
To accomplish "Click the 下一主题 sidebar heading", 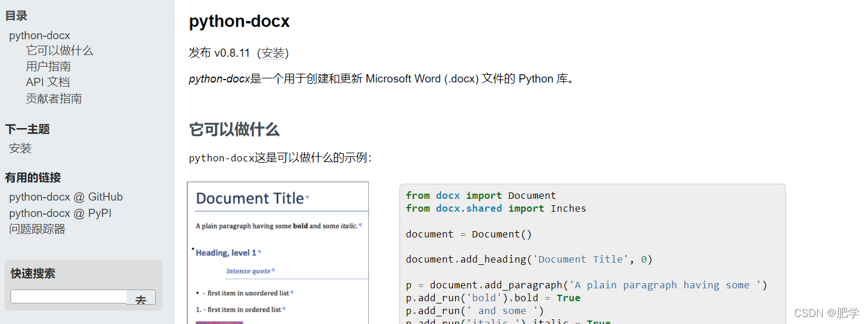I will pos(28,129).
